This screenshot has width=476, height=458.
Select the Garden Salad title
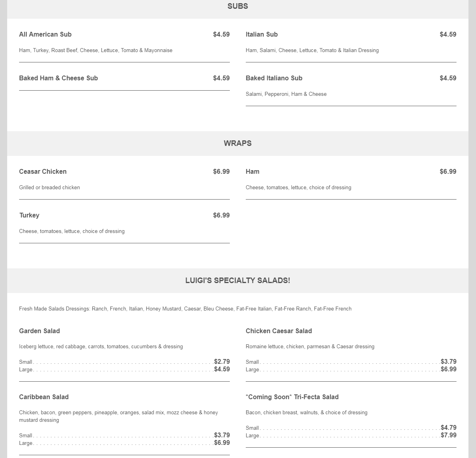click(x=39, y=331)
